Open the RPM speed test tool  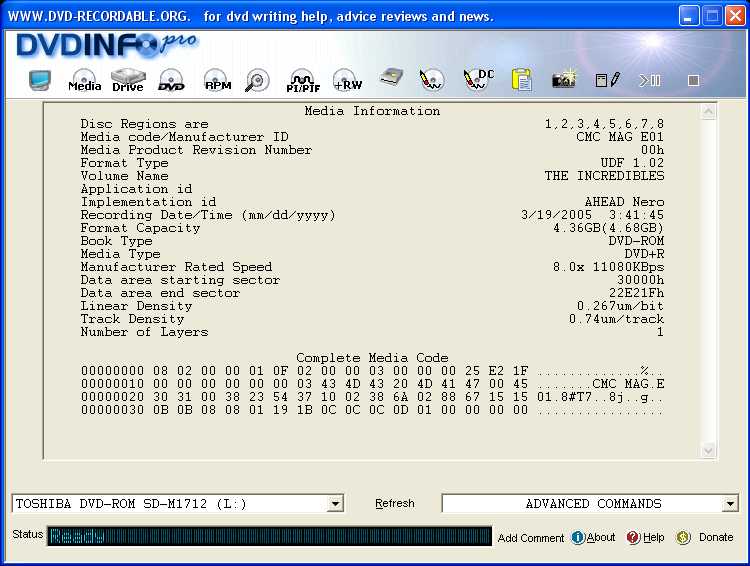pyautogui.click(x=218, y=80)
